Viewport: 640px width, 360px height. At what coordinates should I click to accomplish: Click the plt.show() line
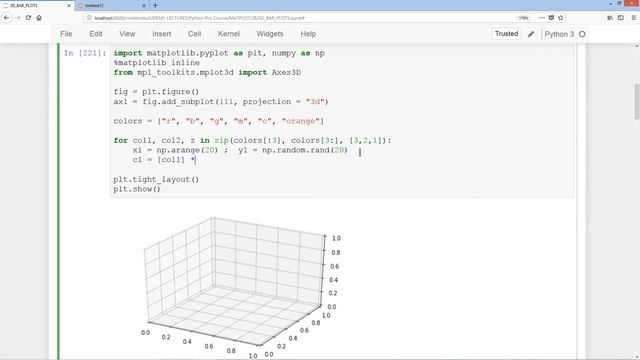click(x=137, y=189)
